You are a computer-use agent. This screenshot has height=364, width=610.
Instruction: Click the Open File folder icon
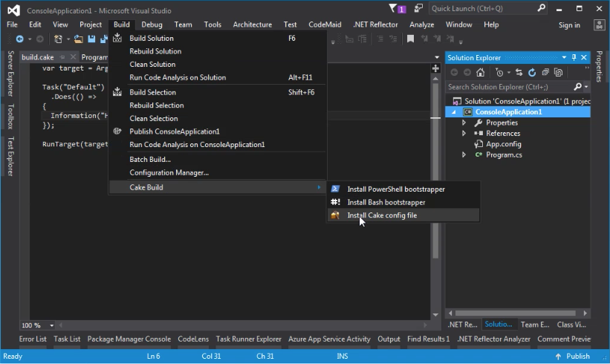[79, 39]
